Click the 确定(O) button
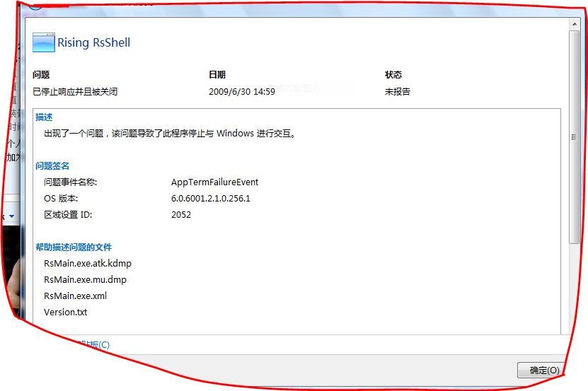 pyautogui.click(x=541, y=370)
